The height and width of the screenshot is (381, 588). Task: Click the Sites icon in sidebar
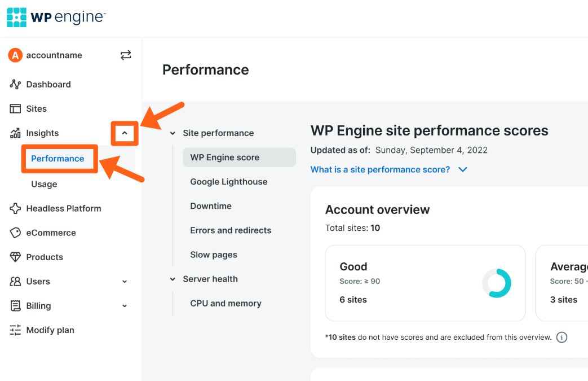pos(15,109)
